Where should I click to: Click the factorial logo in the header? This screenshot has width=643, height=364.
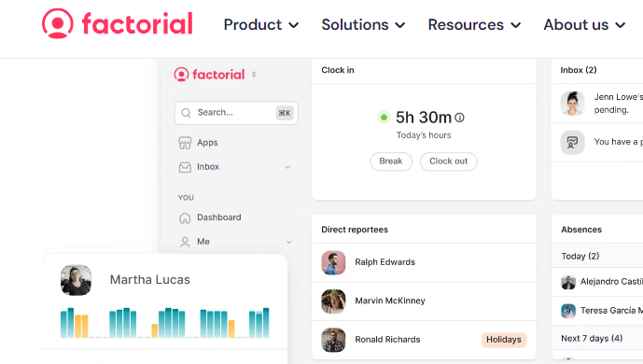(x=118, y=23)
